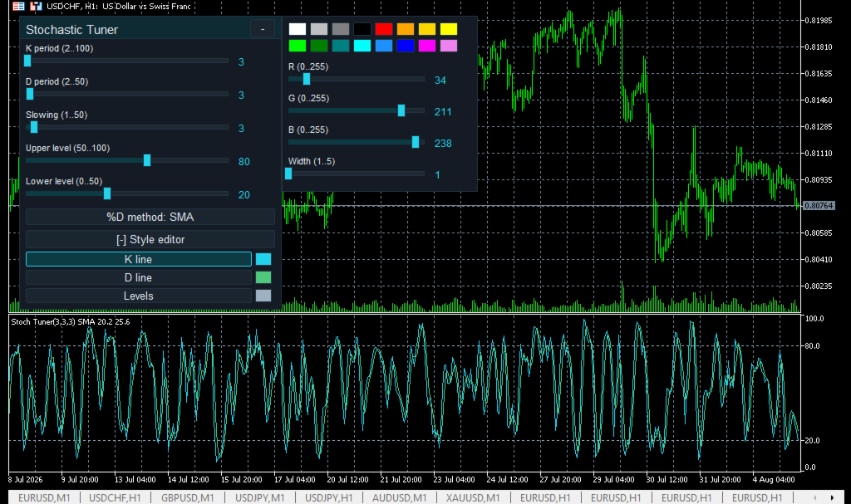Pick the gold color swatch
The height and width of the screenshot is (504, 851).
[x=427, y=29]
